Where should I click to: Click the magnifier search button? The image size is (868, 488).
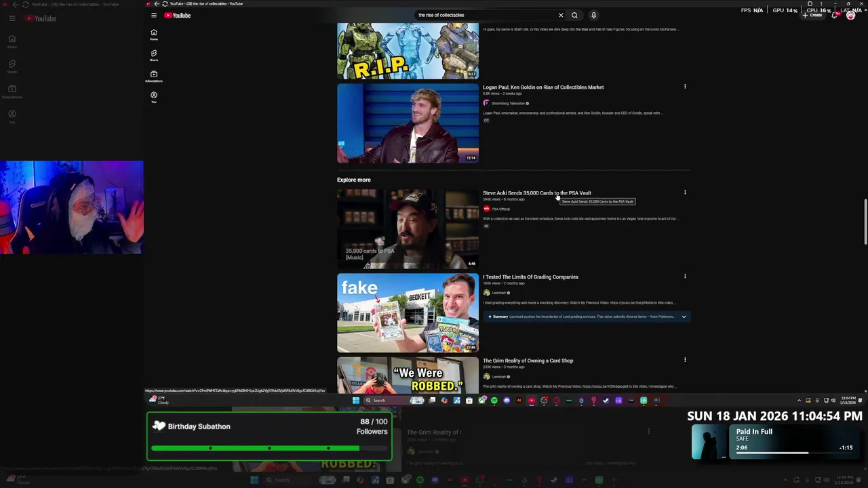(574, 15)
